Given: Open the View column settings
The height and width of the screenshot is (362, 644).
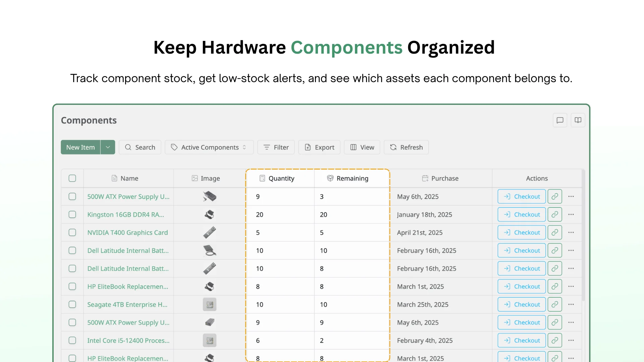Looking at the screenshot, I should 362,147.
